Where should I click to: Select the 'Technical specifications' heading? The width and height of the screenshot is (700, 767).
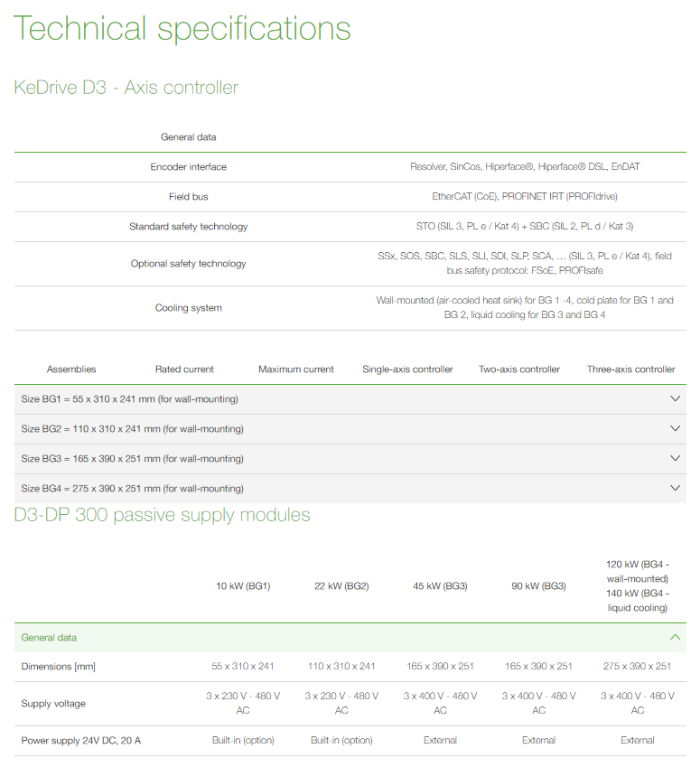[182, 28]
